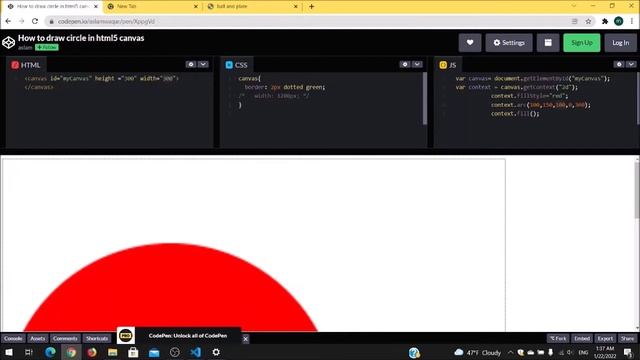Open the Mail app from the taskbar
Screen dimensions: 640x360
(154, 352)
